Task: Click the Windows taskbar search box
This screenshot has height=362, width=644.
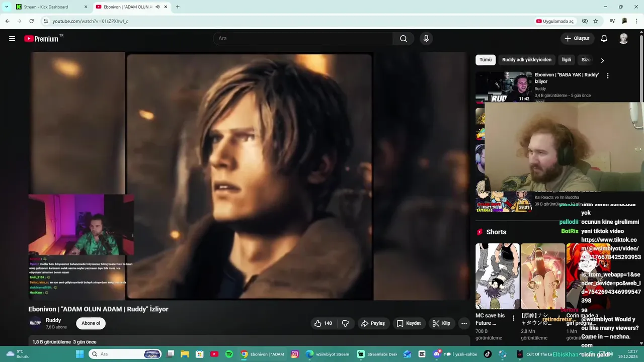Action: (125, 354)
